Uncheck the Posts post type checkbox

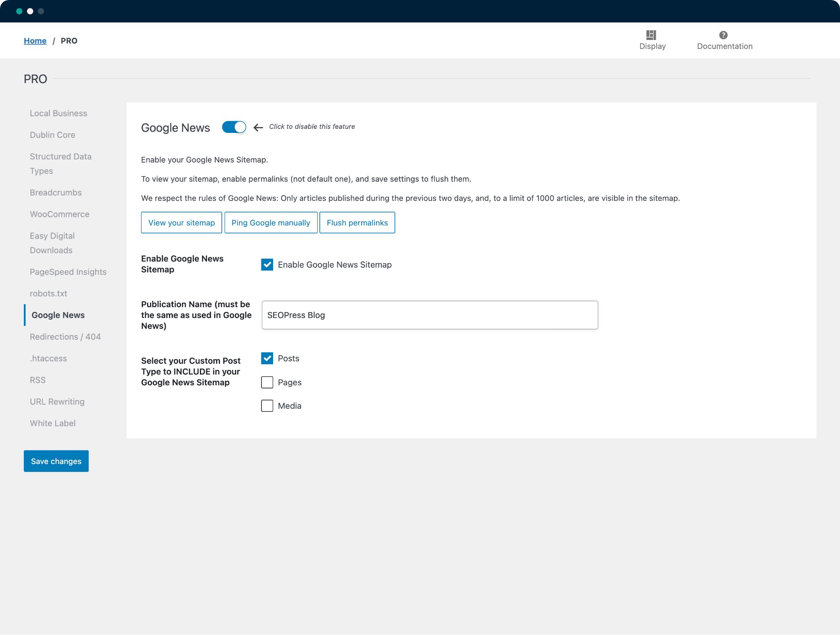(x=267, y=358)
